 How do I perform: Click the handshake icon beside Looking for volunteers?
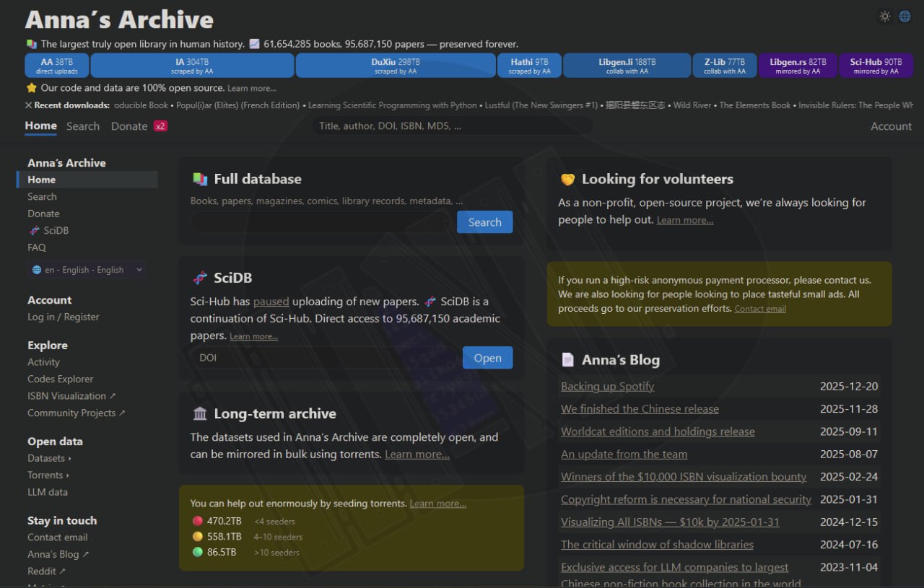coord(568,179)
